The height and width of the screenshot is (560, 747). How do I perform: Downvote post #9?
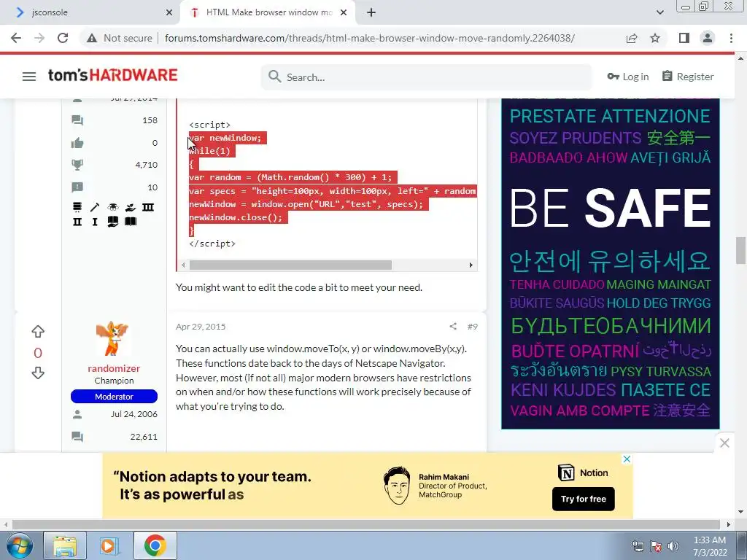pyautogui.click(x=38, y=373)
